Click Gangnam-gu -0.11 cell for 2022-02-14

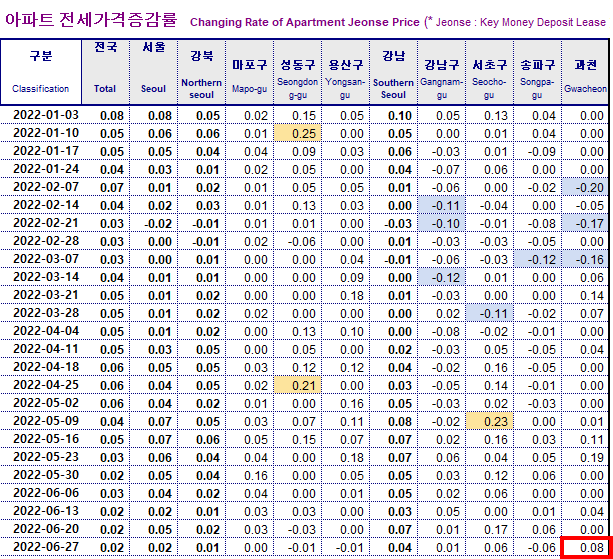click(441, 205)
